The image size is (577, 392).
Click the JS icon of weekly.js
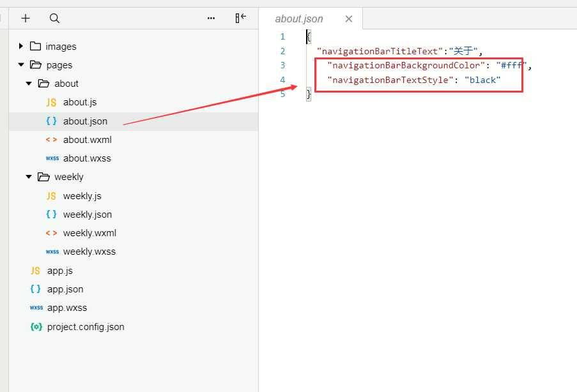click(x=52, y=196)
